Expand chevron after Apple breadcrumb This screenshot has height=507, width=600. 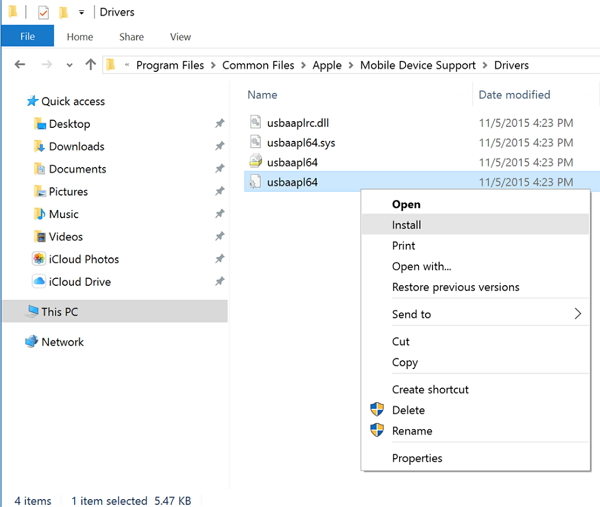(351, 65)
